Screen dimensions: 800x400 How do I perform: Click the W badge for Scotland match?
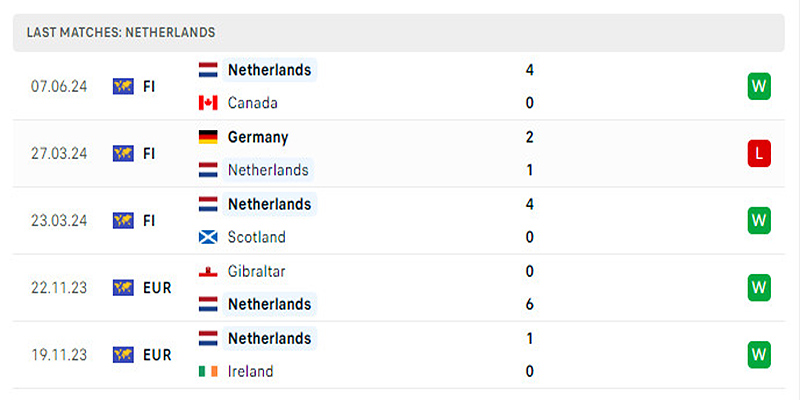click(x=759, y=220)
